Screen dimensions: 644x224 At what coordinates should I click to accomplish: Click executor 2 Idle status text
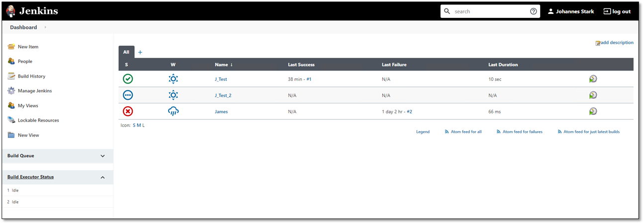tap(15, 202)
